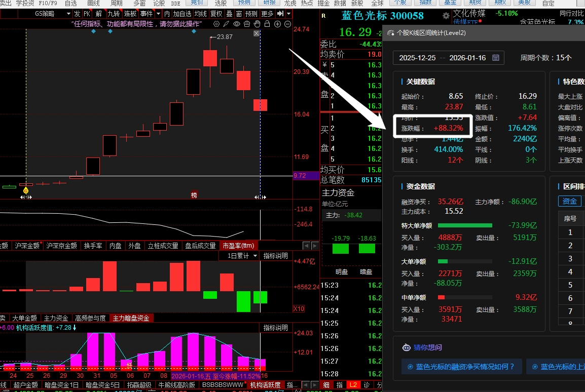585x392 pixels.
Task: Switch to the 沪深京金额 tab
Action: [61, 246]
